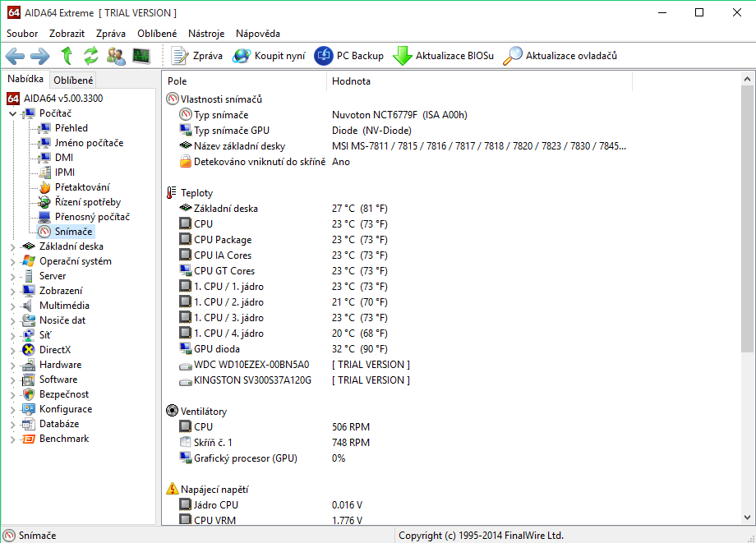The width and height of the screenshot is (756, 543).
Task: Expand the Benchmark tree node
Action: [x=12, y=439]
